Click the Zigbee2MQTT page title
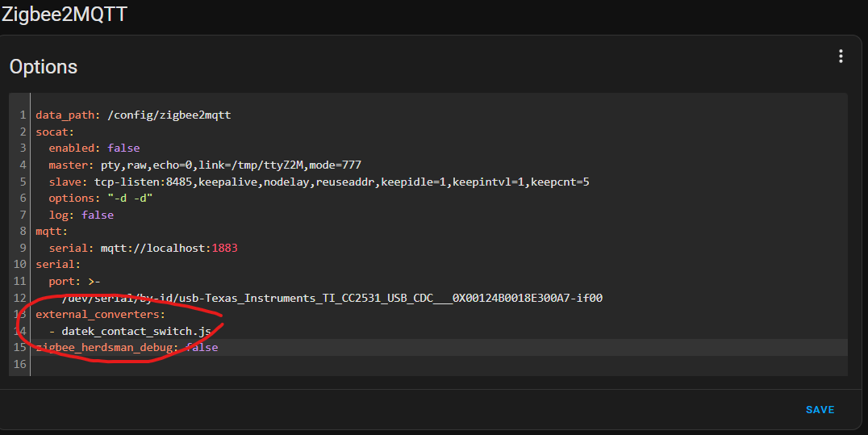This screenshot has width=868, height=435. tap(65, 14)
